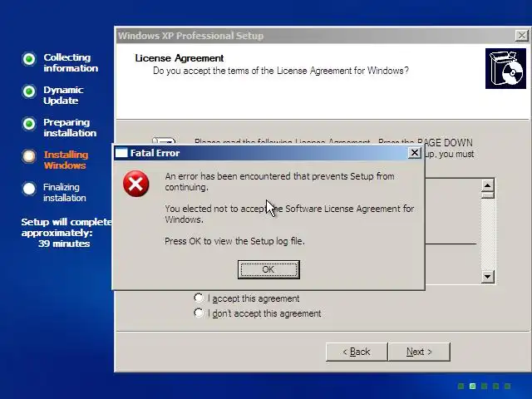This screenshot has height=399, width=532.
Task: Click the red error X icon
Action: tap(135, 184)
